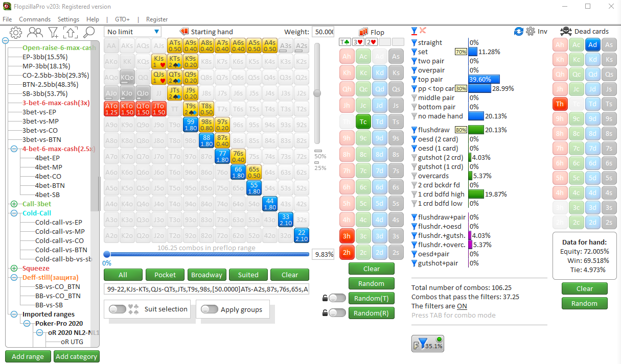Click the red Starting hand icon
This screenshot has width=621, height=364.
[x=185, y=32]
